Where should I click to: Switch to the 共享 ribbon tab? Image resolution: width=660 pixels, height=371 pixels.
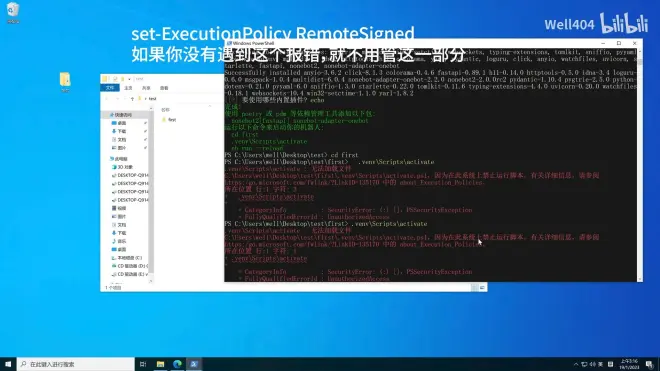(146, 88)
